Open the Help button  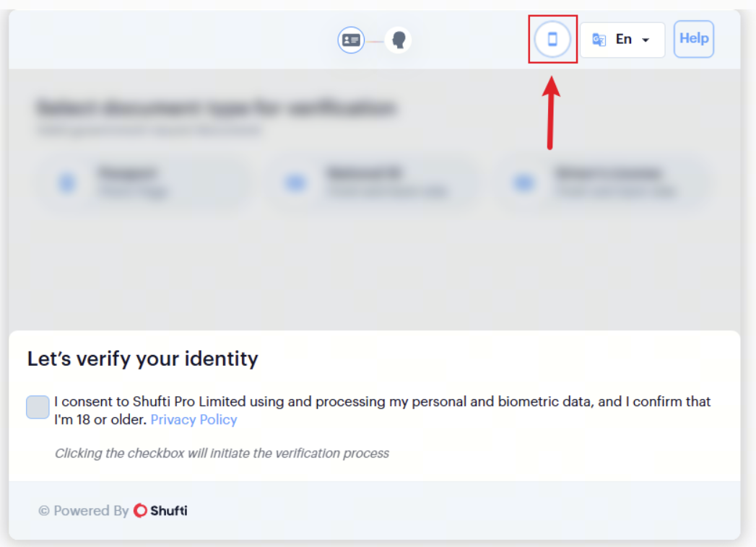[x=694, y=38]
